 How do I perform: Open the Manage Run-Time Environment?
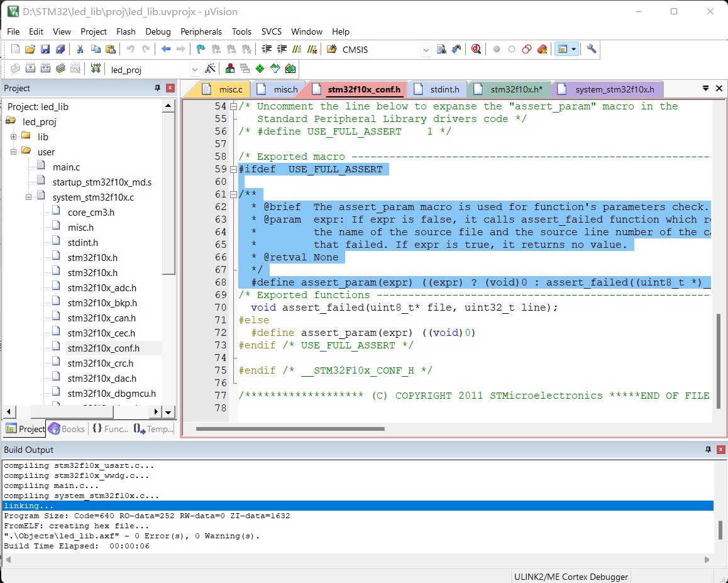click(x=259, y=68)
